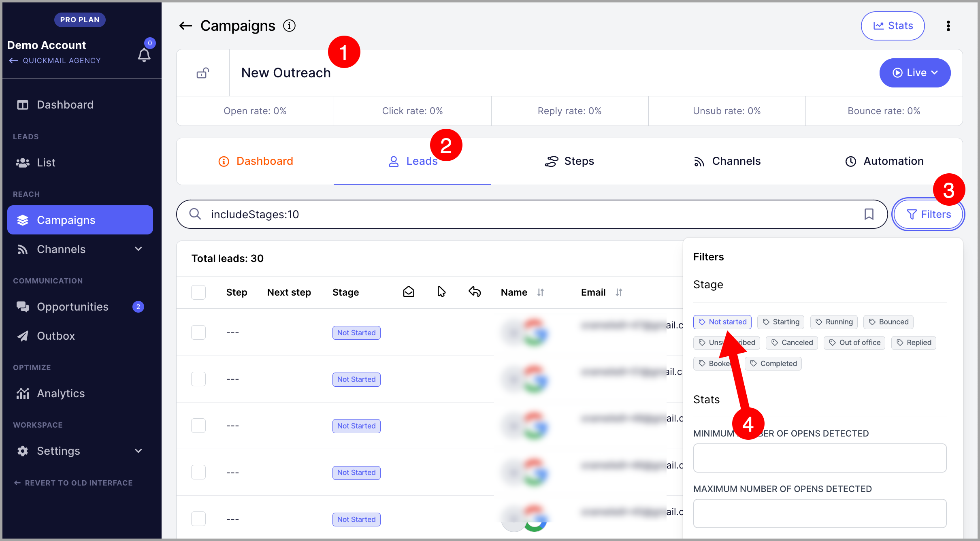Click the includeStages:10 search field
The width and height of the screenshot is (980, 541).
(x=532, y=214)
